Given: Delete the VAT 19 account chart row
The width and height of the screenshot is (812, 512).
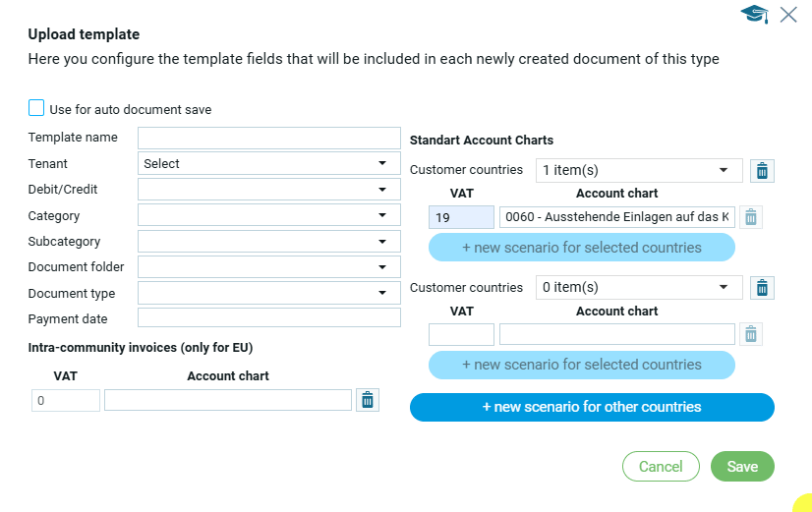Looking at the screenshot, I should click(x=750, y=217).
